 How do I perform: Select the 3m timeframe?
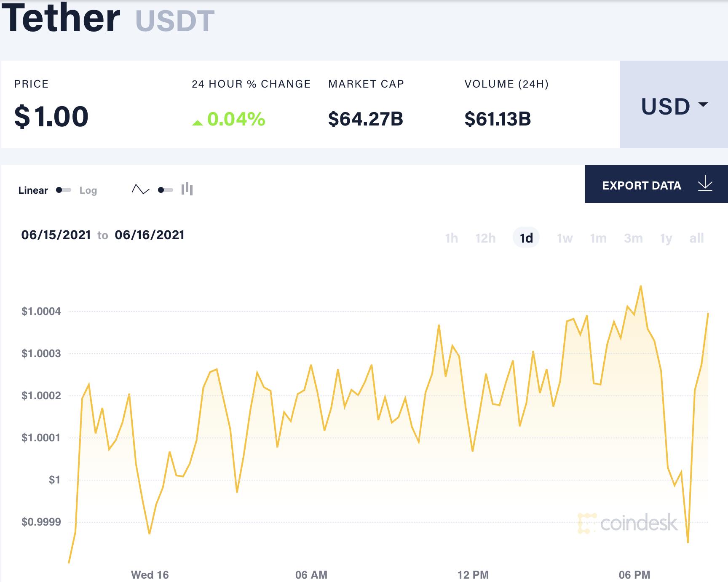pyautogui.click(x=633, y=238)
